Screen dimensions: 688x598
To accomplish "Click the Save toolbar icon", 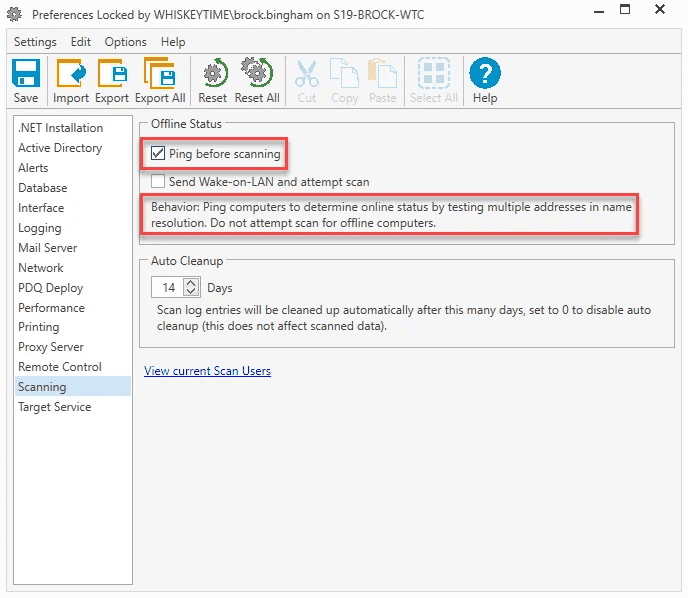I will click(x=26, y=73).
